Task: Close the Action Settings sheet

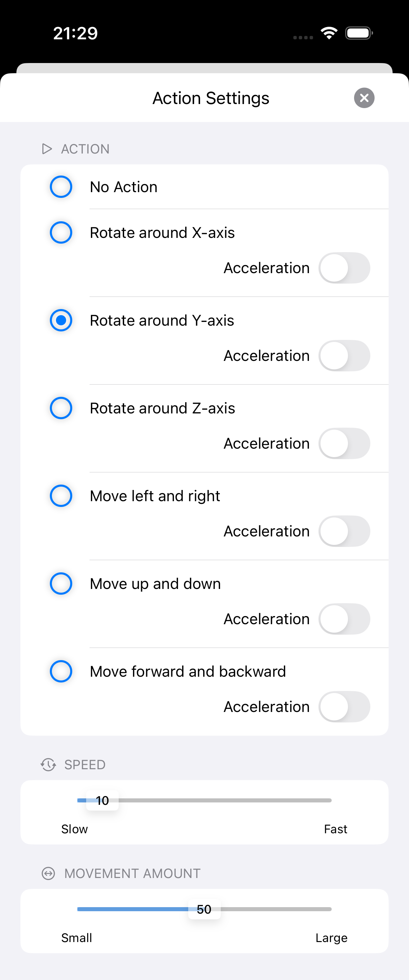Action: (364, 98)
